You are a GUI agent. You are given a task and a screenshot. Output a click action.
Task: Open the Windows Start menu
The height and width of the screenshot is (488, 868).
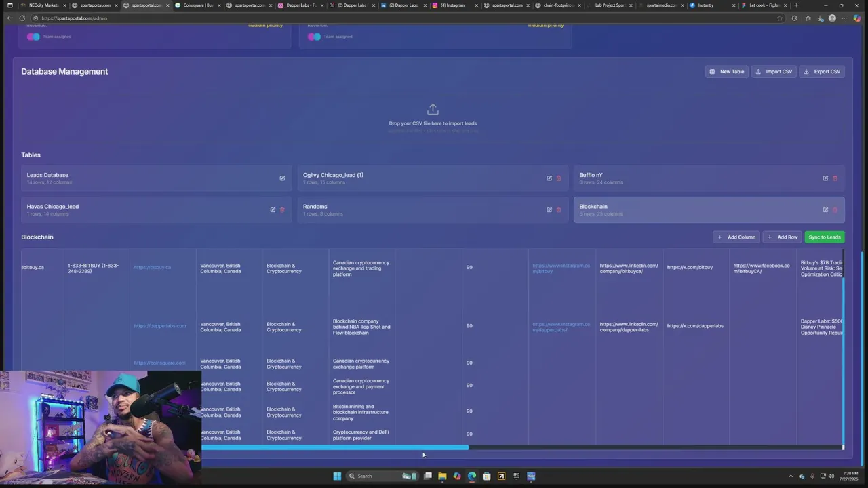(337, 476)
